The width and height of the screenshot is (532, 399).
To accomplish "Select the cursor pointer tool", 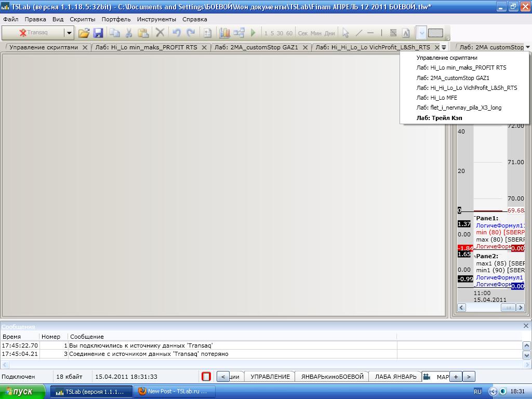I will [345, 33].
